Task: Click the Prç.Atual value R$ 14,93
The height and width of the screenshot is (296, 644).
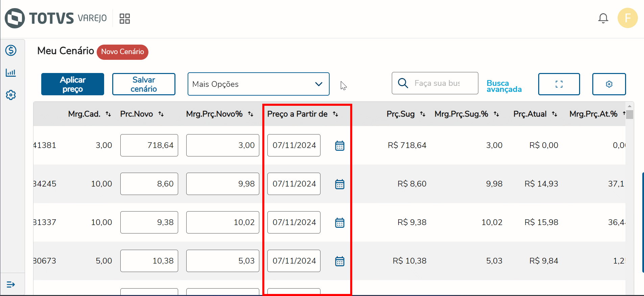Action: click(x=541, y=184)
